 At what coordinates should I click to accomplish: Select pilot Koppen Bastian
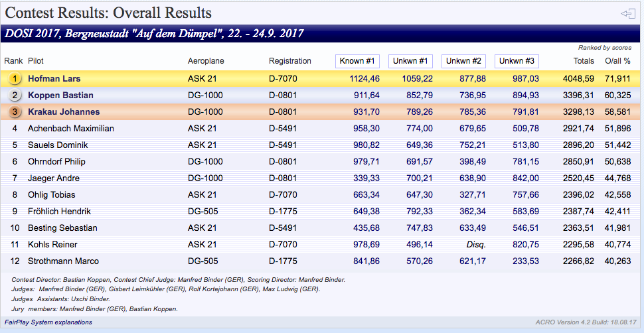[60, 96]
